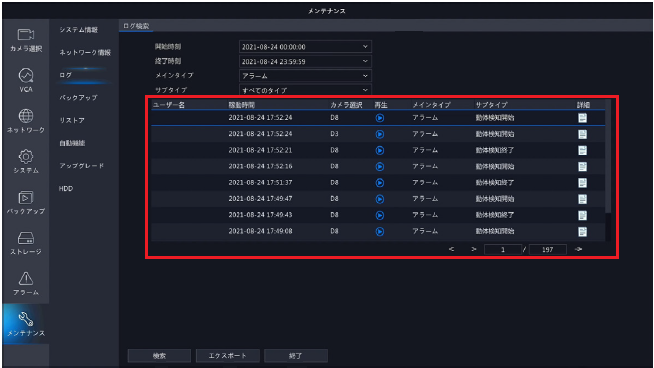654x368 pixels.
Task: Open the VCA section icon
Action: coord(26,80)
